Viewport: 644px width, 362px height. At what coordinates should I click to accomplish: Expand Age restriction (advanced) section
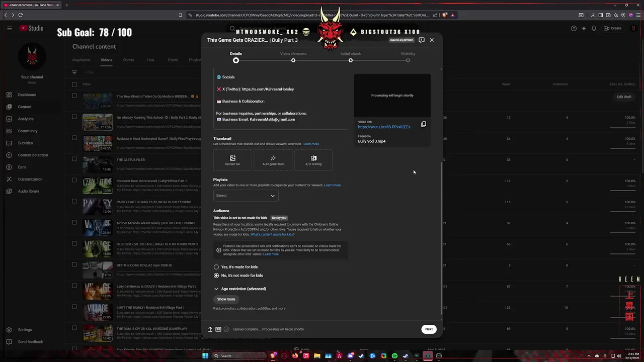(x=239, y=289)
